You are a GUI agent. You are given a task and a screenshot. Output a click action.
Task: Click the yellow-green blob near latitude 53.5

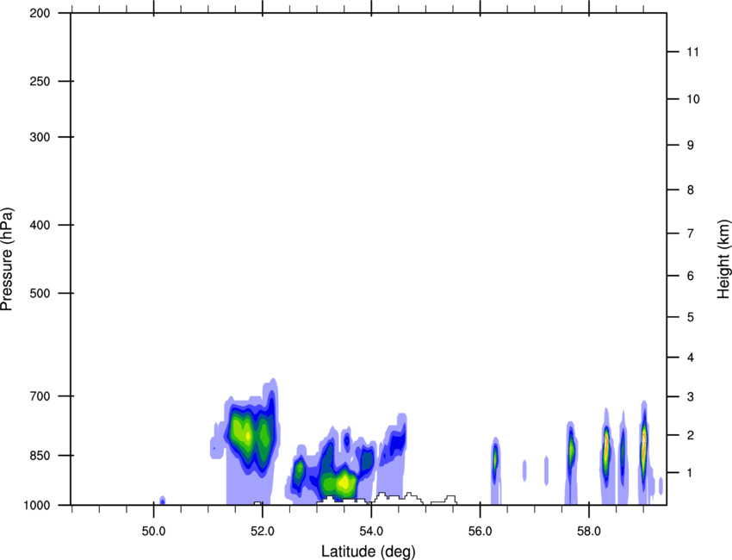click(344, 482)
